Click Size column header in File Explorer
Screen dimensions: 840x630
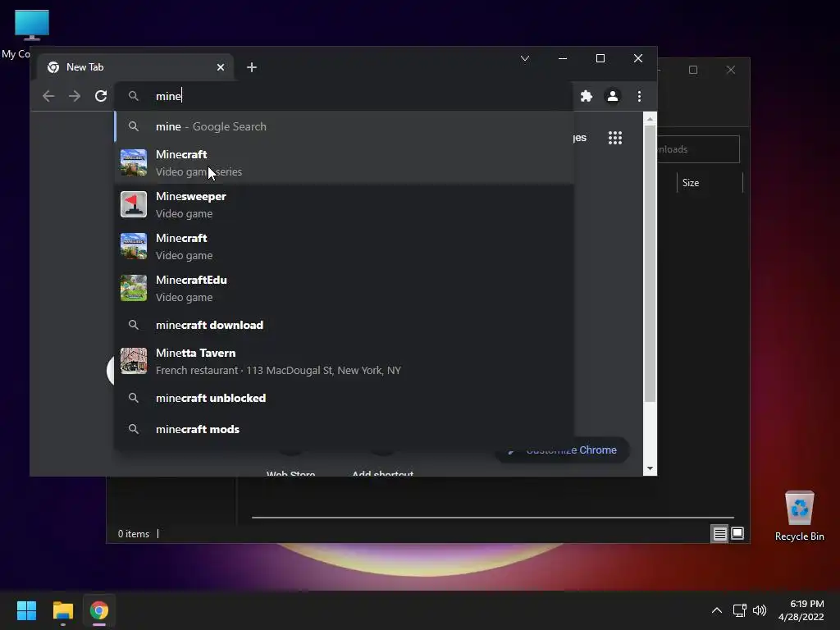coord(709,183)
